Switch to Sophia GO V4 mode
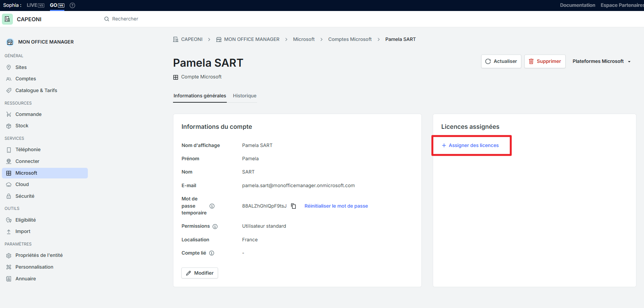Screen dimensions: 644x308 57,5
